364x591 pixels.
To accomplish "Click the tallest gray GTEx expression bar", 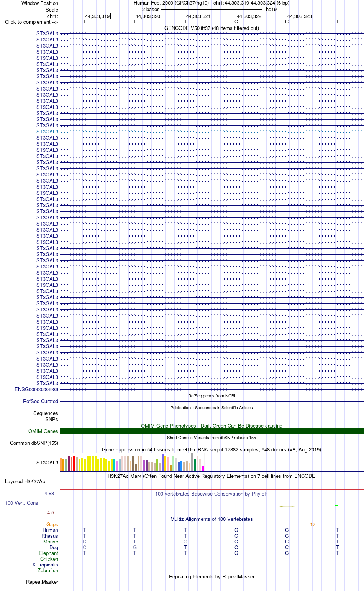I will pos(192,462).
